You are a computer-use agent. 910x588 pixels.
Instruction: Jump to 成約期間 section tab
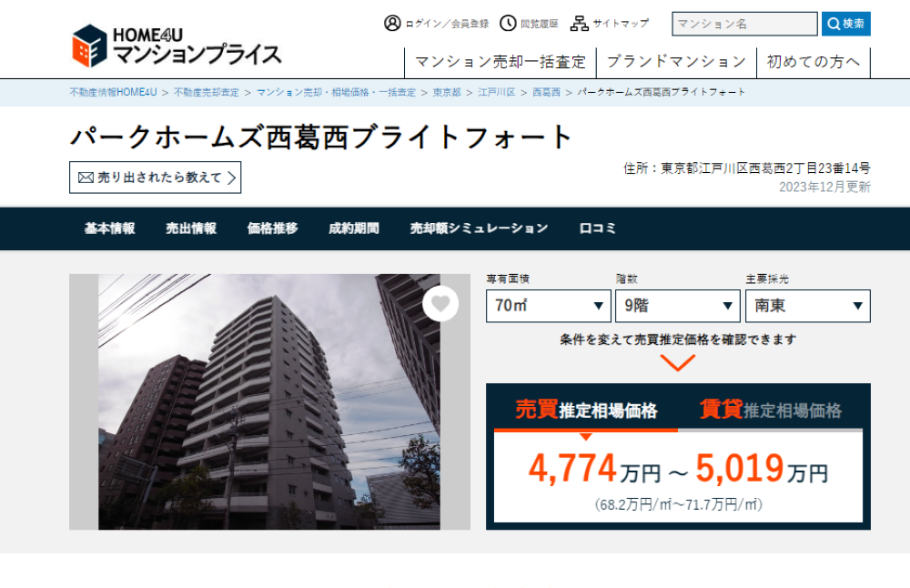coord(353,228)
